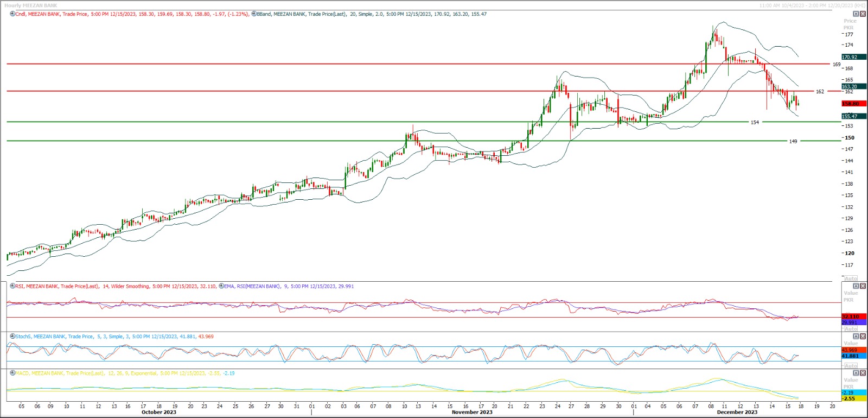Select the StochS legend text

(114, 337)
